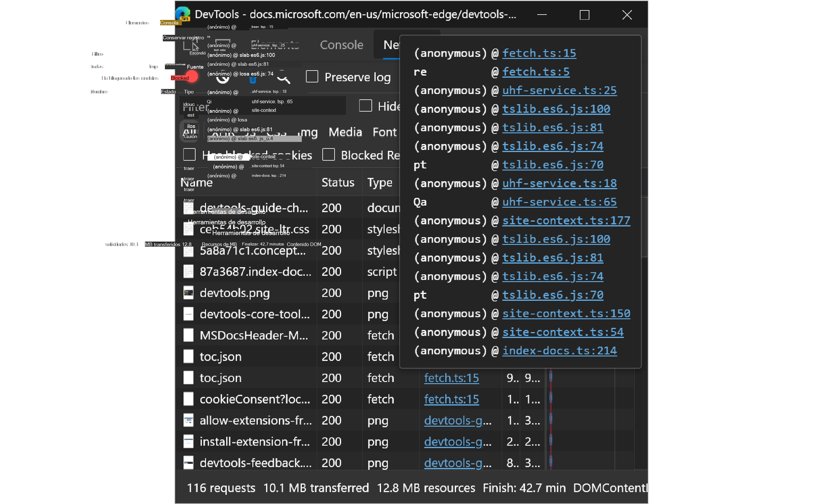Select the MSDocsHeader-M... fetch request

tap(254, 335)
